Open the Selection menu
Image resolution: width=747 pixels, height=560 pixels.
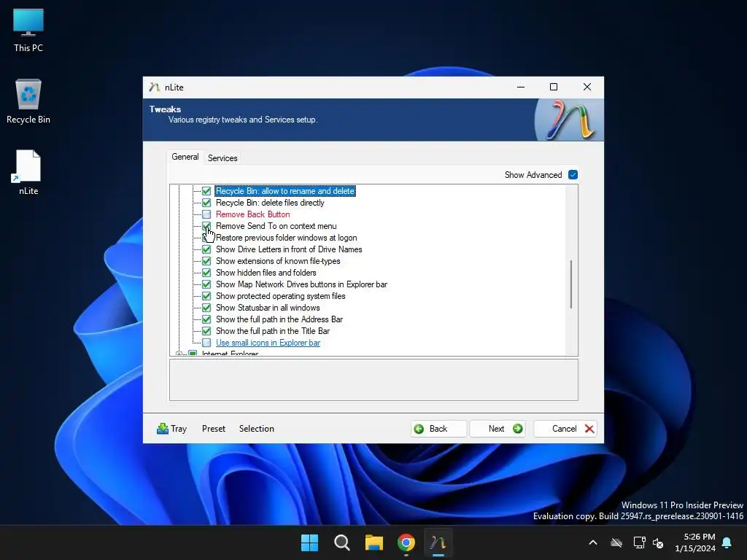(x=256, y=429)
